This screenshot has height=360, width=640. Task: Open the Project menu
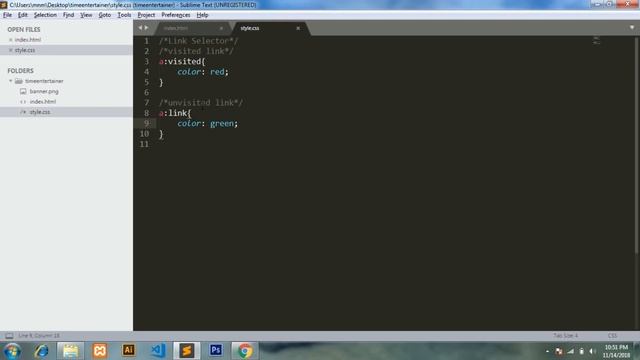tap(146, 15)
